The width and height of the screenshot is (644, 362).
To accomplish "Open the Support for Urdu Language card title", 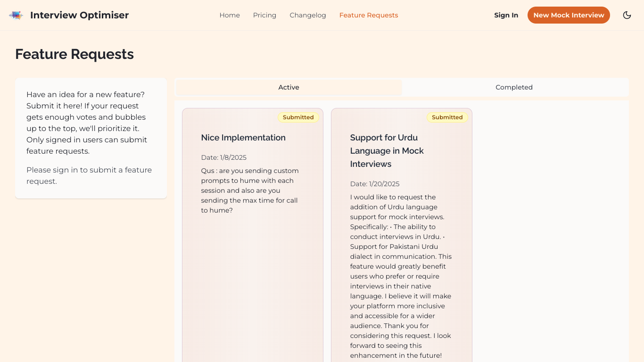I will coord(387,151).
